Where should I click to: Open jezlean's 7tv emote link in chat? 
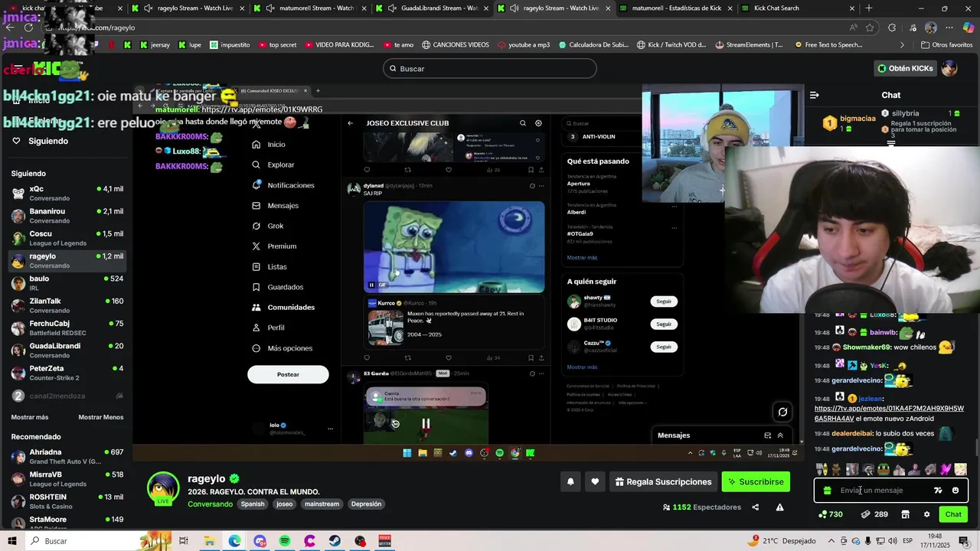point(889,413)
